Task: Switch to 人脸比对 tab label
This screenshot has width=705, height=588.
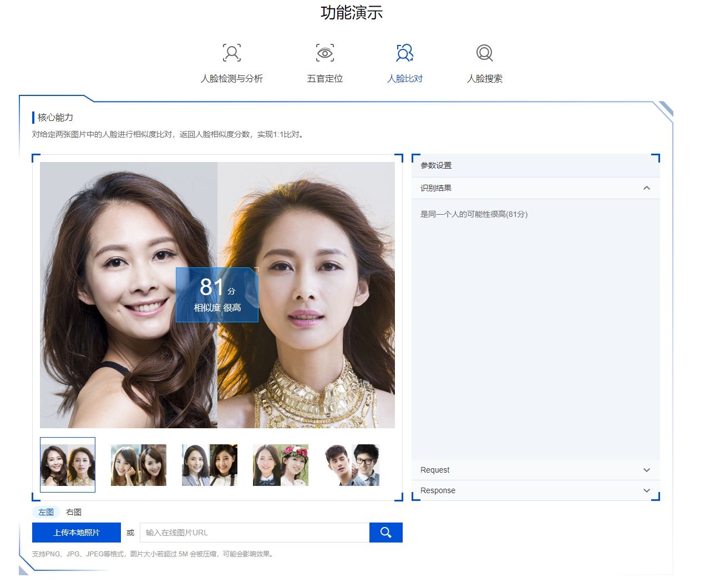Action: tap(405, 79)
